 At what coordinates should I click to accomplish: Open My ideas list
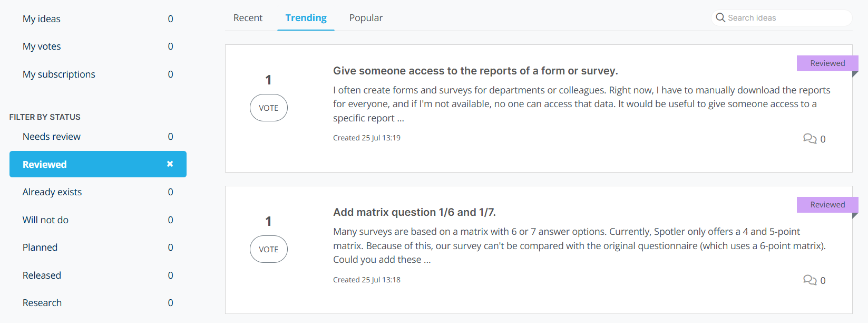click(x=42, y=19)
